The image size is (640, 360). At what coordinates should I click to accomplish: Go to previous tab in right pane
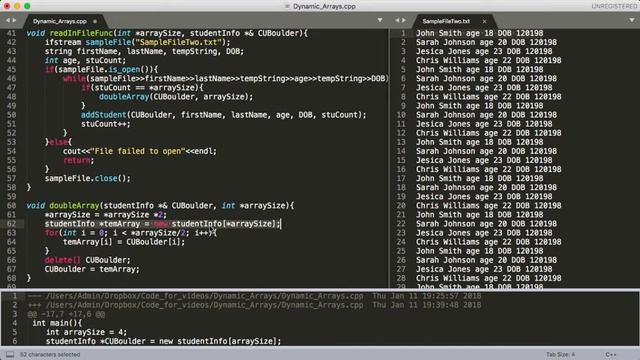coord(397,20)
